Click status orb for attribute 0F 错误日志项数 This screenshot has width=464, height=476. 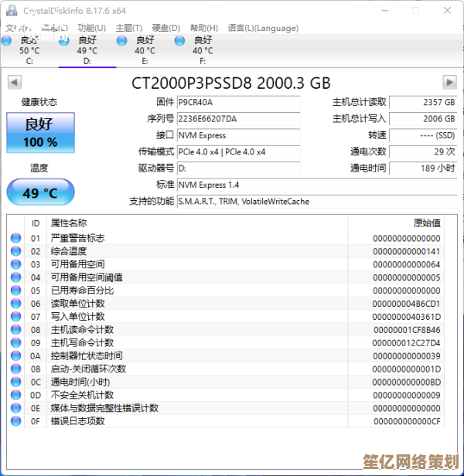[15, 421]
